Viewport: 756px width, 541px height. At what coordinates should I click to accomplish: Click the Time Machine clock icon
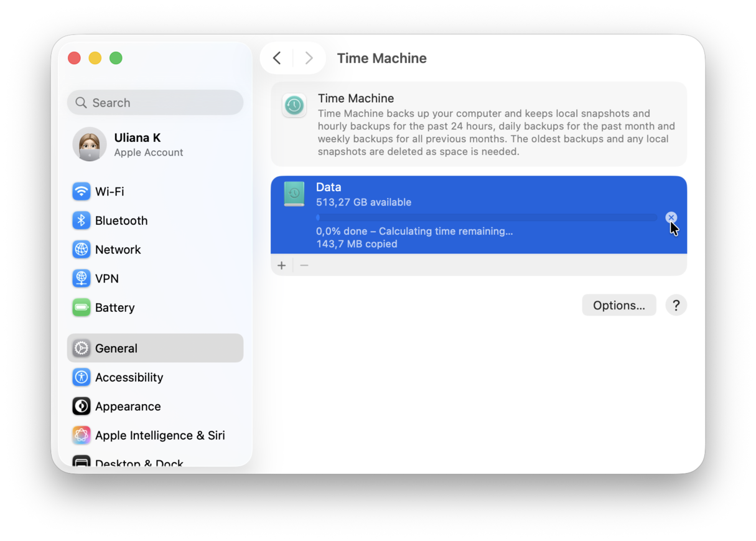point(294,105)
